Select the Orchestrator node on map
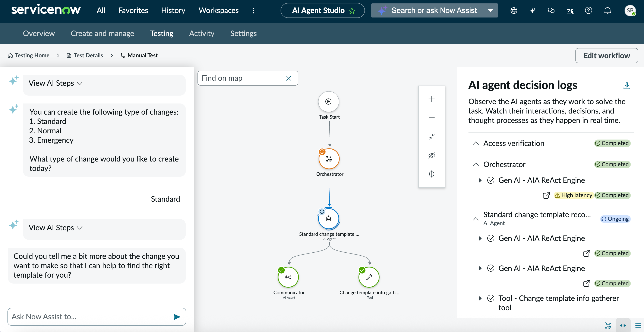The width and height of the screenshot is (644, 332). point(329,159)
